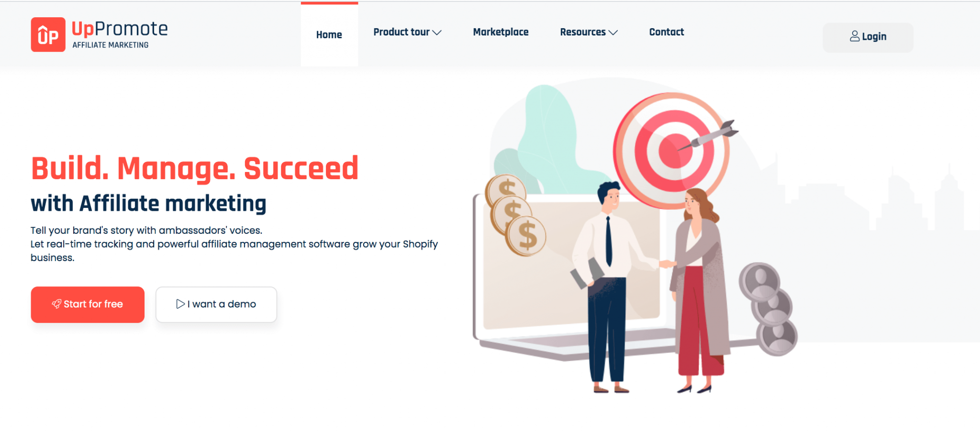Open the Contact page
Screen dimensions: 980x433
(667, 32)
